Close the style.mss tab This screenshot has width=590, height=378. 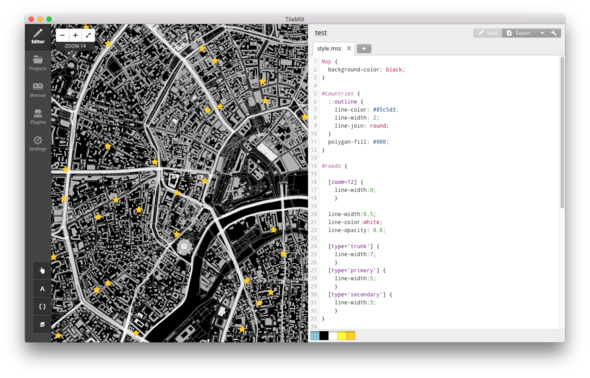click(349, 48)
